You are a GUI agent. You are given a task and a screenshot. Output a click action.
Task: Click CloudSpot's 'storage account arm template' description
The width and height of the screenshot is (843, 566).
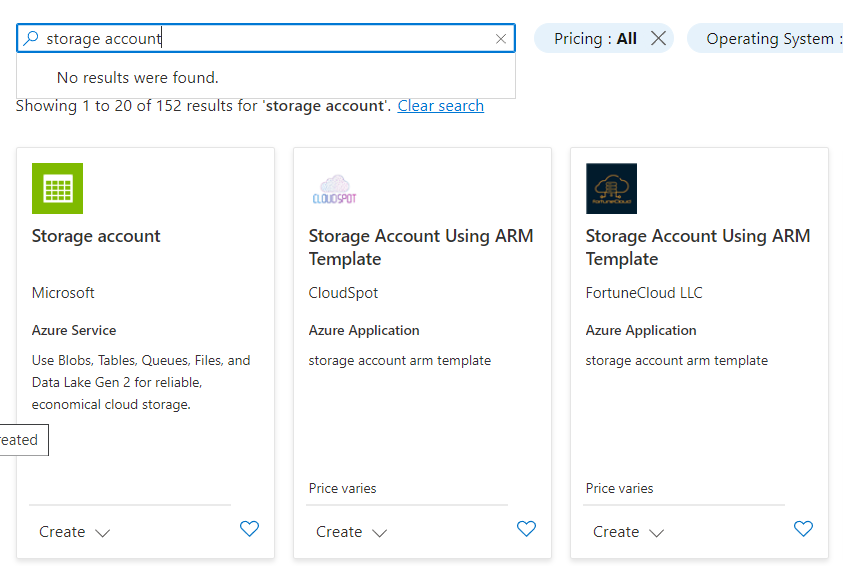399,360
